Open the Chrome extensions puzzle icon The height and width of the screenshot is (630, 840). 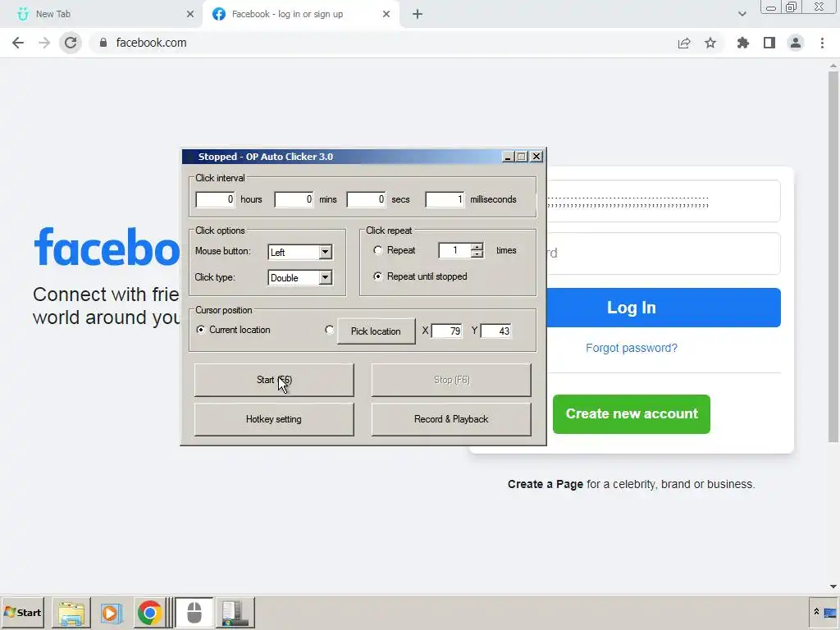743,43
